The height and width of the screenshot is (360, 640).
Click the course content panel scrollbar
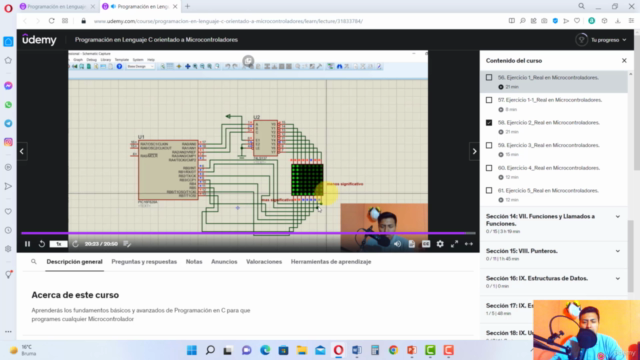click(x=631, y=256)
